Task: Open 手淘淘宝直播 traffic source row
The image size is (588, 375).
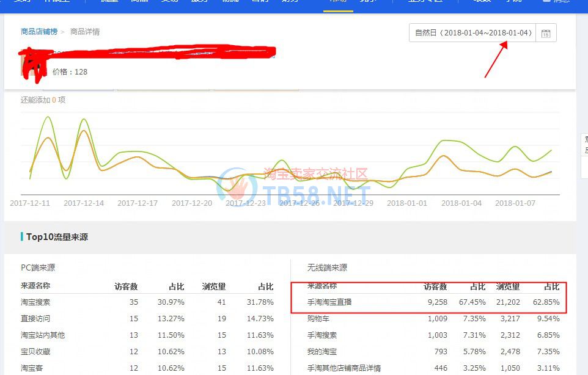Action: point(329,302)
